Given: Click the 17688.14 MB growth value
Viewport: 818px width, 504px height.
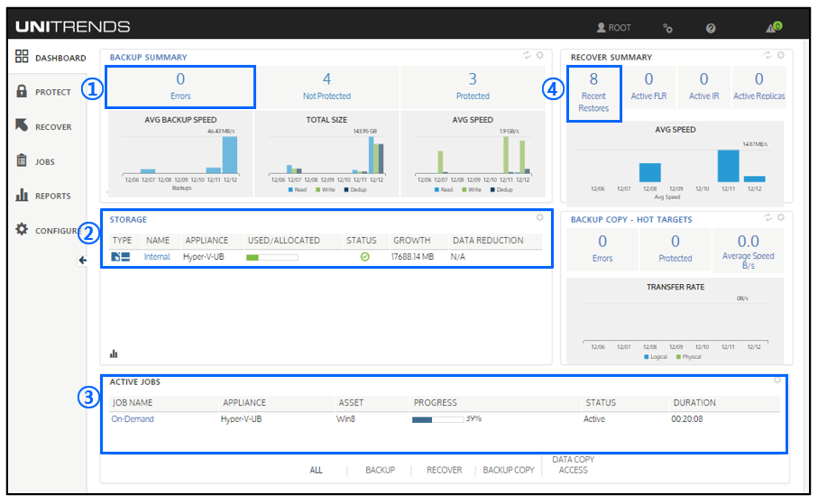Looking at the screenshot, I should (x=412, y=257).
